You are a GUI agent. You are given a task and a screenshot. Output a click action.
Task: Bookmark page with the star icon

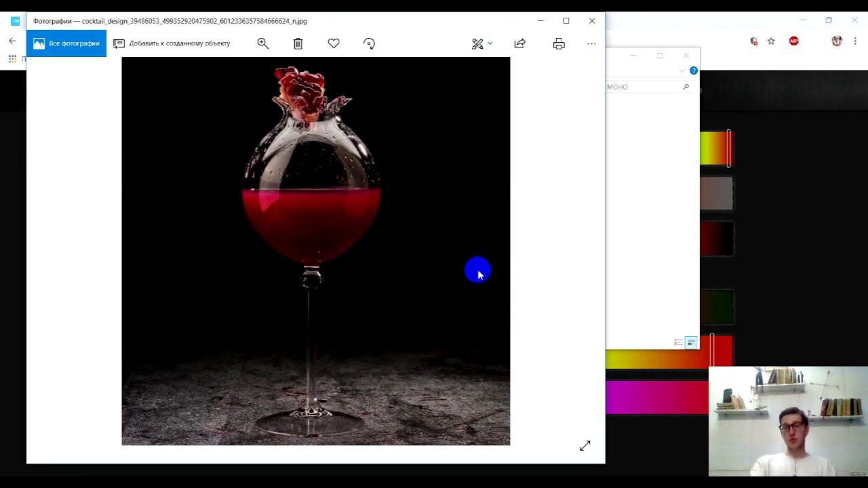coord(771,41)
